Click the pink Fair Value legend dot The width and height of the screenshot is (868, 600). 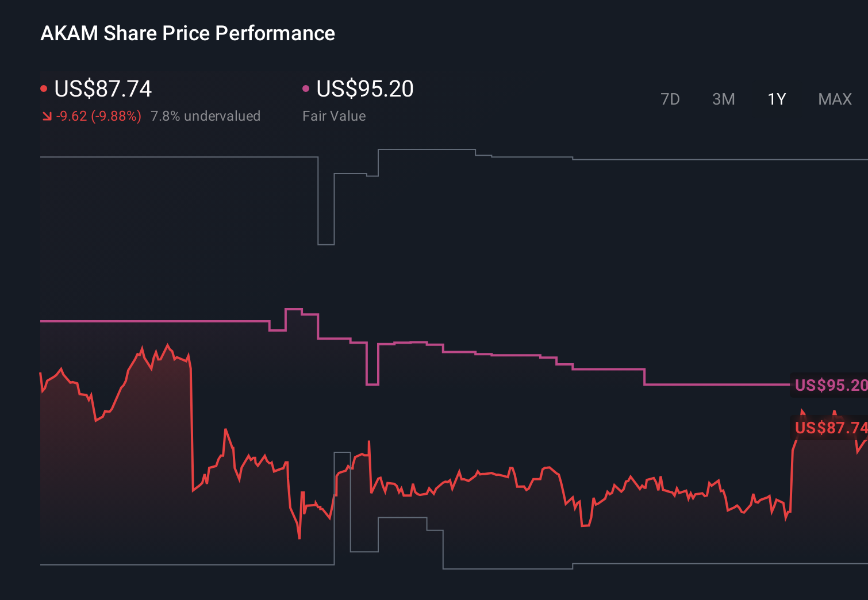pos(306,88)
